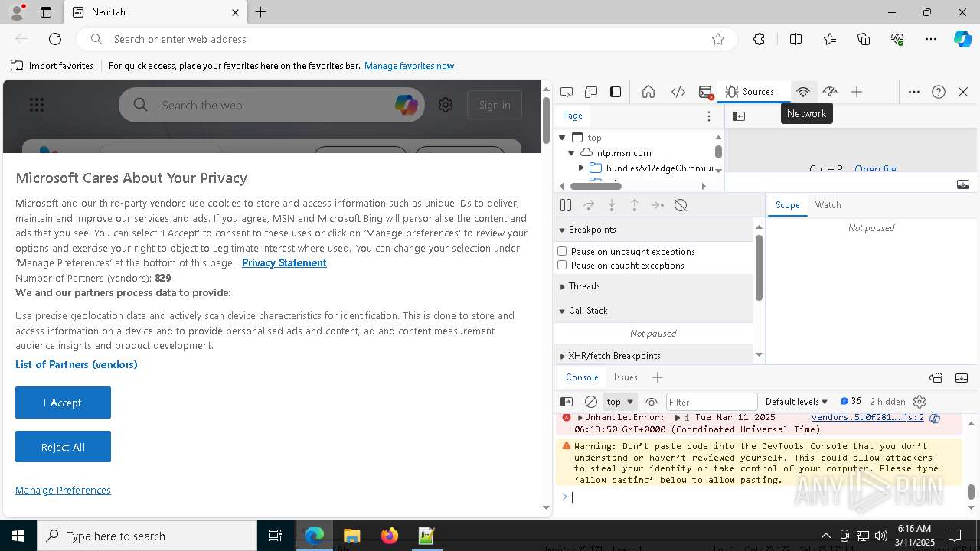Clear console icon
This screenshot has width=980, height=551.
pos(591,402)
